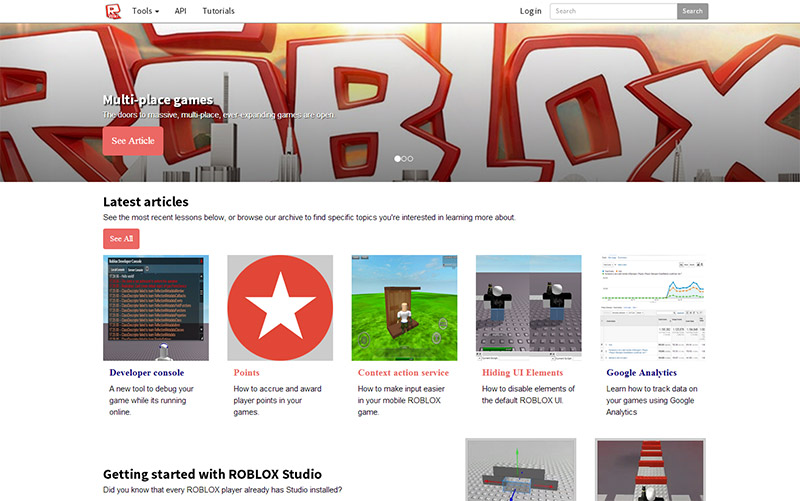Open the Developer console article link
The width and height of the screenshot is (800, 501).
click(x=146, y=373)
